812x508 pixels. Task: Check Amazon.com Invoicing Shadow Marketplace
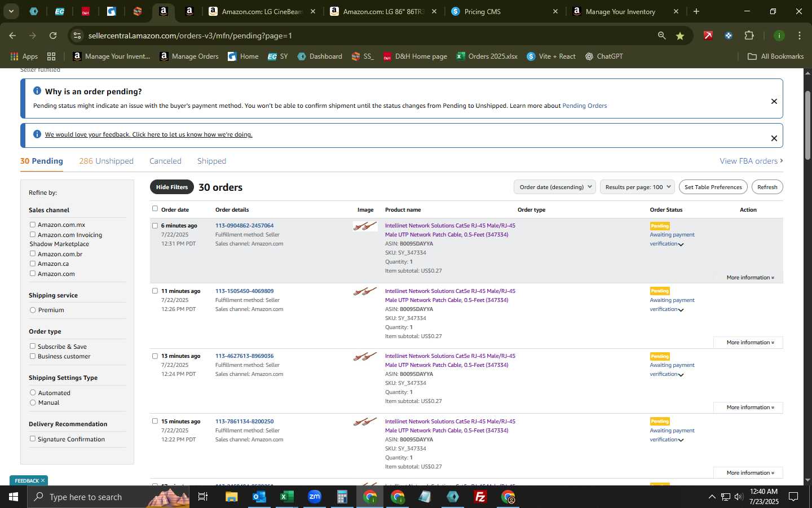(33, 234)
